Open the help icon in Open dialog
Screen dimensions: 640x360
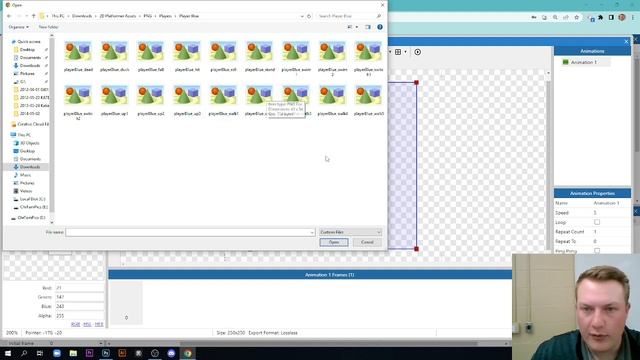click(x=380, y=27)
